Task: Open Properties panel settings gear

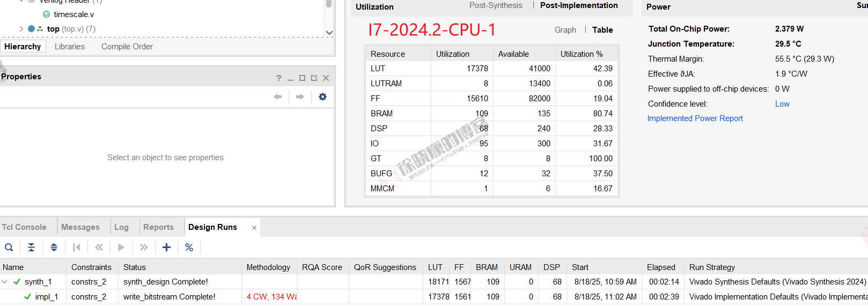Action: pos(322,97)
